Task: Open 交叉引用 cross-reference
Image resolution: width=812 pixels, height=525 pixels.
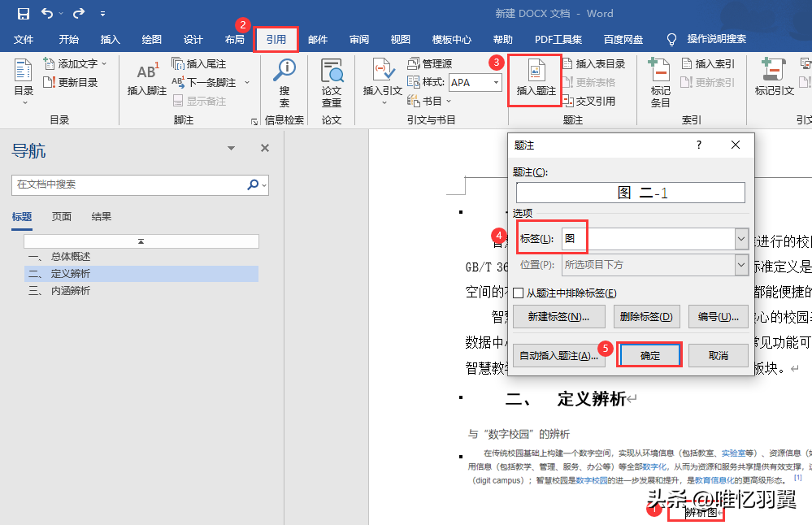Action: click(x=589, y=101)
